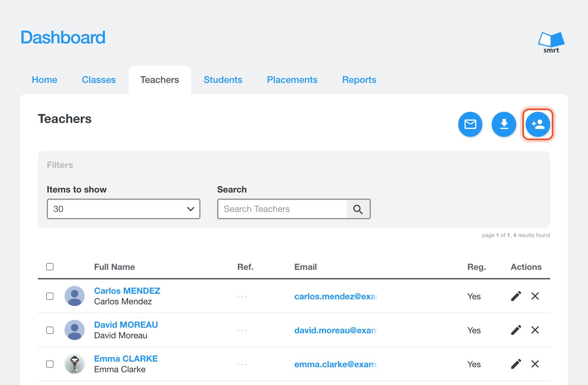Toggle the select-all checkbox in table header
This screenshot has height=385, width=588.
pos(50,267)
